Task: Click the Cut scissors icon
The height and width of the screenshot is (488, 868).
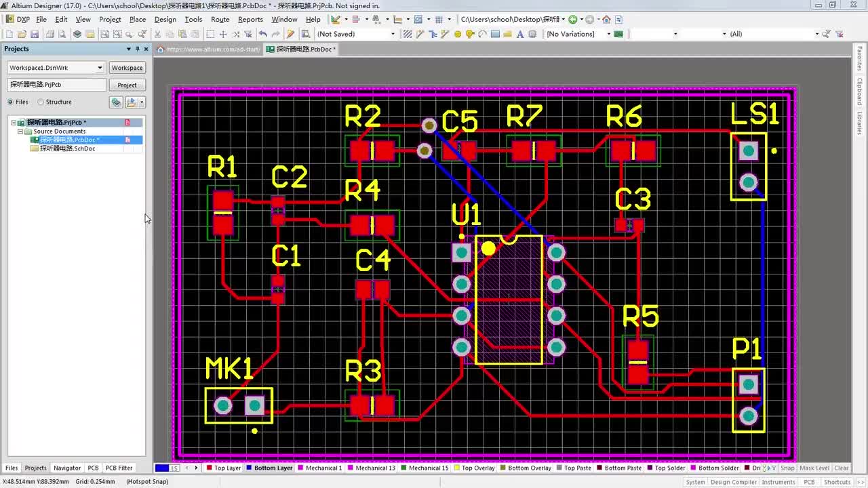Action: [156, 34]
